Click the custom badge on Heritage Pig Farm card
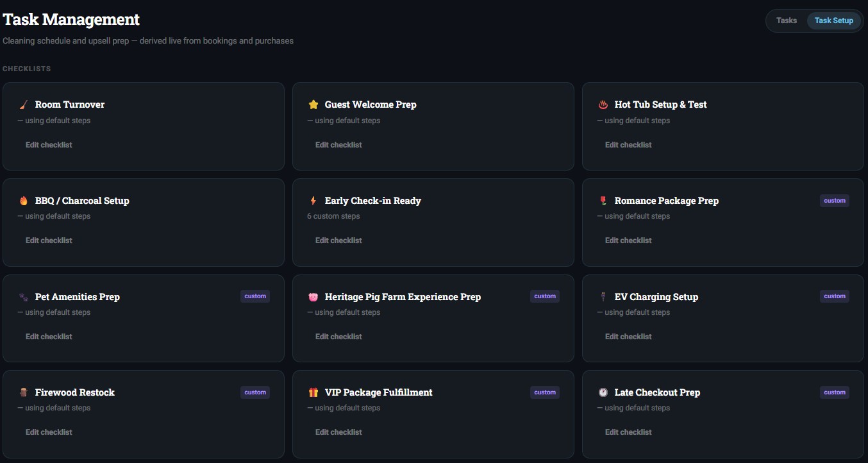Screen dimensions: 868x463 545,296
